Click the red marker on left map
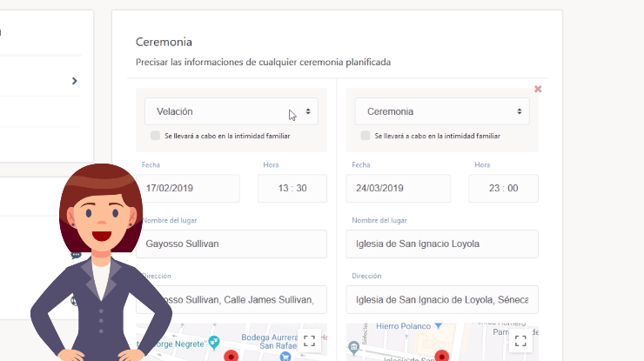Viewport: 644px width, 361px height. tap(231, 356)
